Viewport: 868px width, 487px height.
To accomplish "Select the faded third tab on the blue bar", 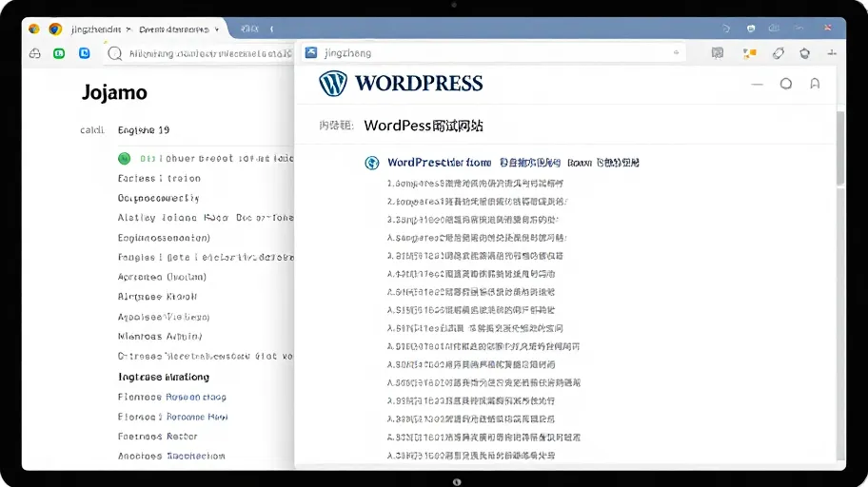I will (250, 29).
